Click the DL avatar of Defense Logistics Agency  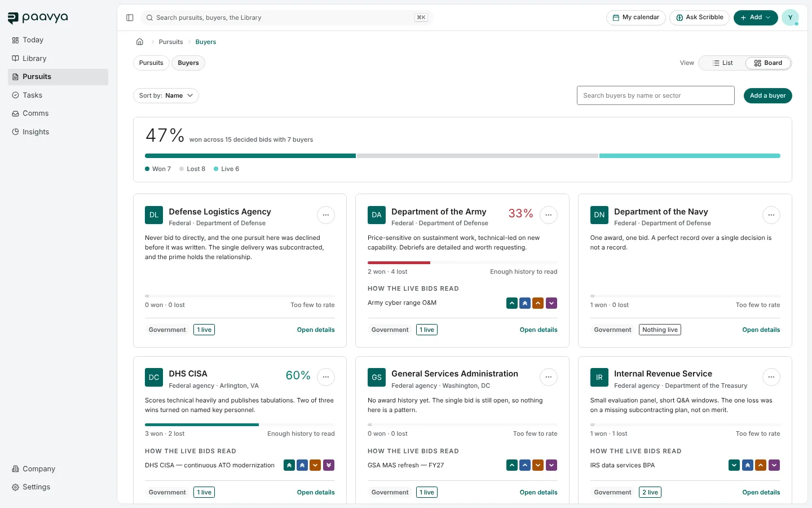[x=154, y=215]
